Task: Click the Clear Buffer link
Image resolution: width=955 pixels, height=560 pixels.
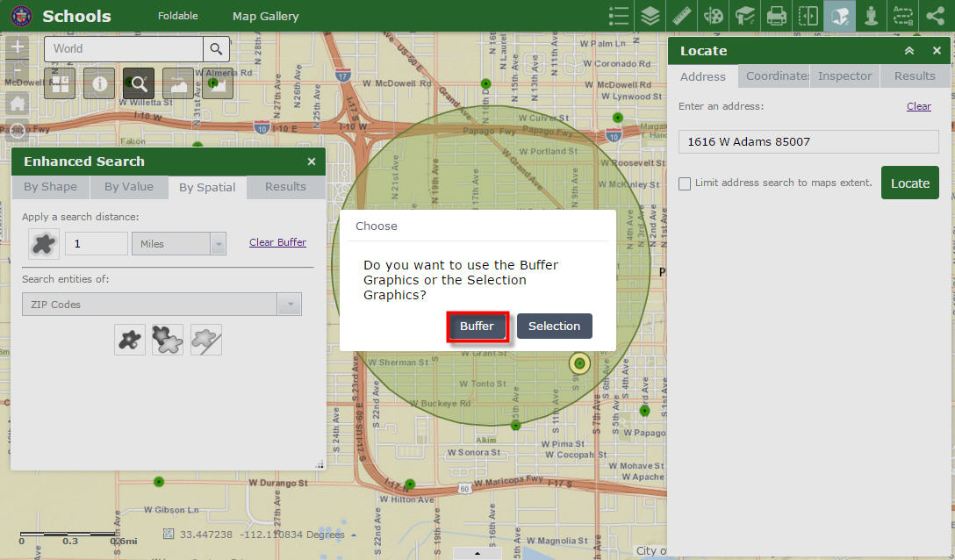Action: pos(277,242)
